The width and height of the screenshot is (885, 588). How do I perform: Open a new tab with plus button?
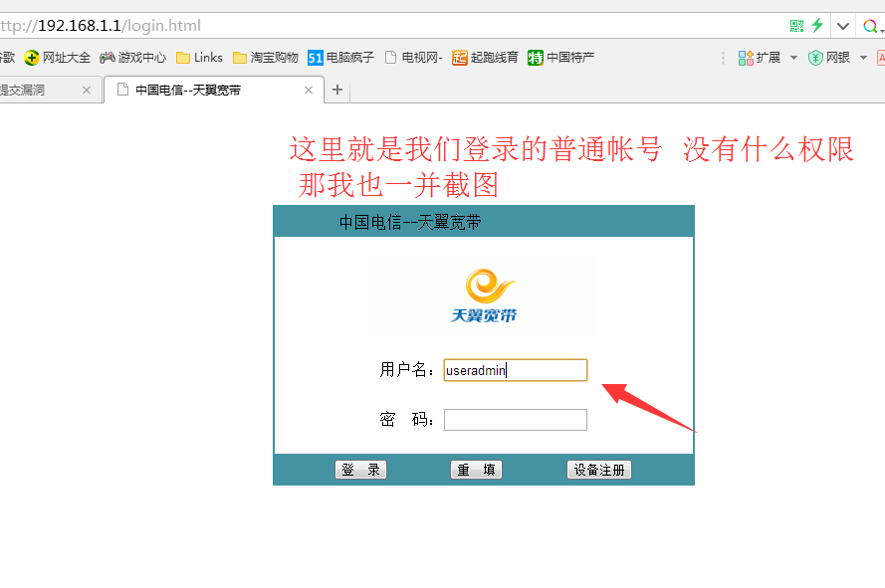click(337, 90)
